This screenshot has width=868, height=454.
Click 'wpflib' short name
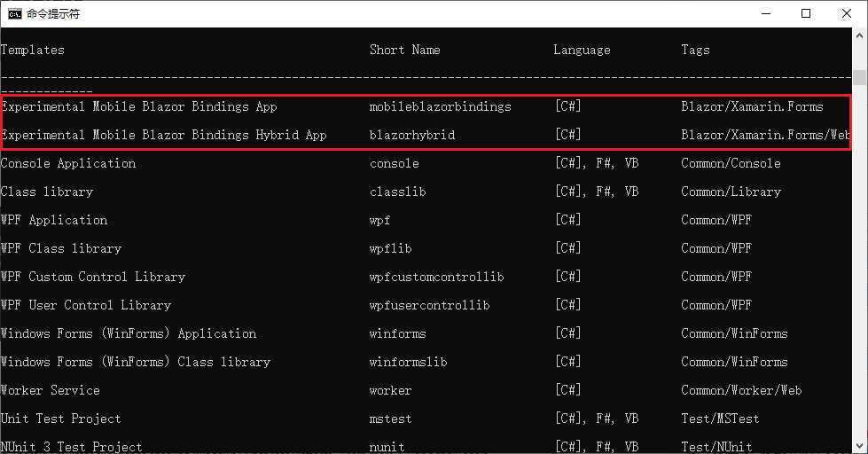(390, 248)
